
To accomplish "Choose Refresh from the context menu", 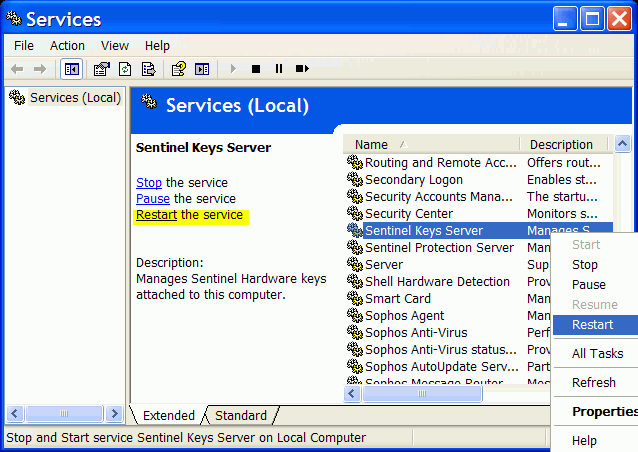I will click(595, 382).
